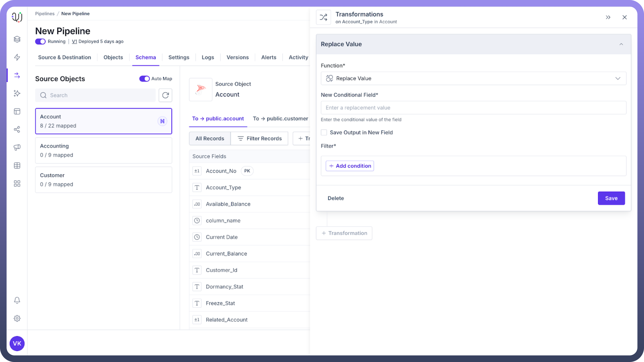This screenshot has height=362, width=644.
Task: Click Add condition button
Action: coord(349,166)
